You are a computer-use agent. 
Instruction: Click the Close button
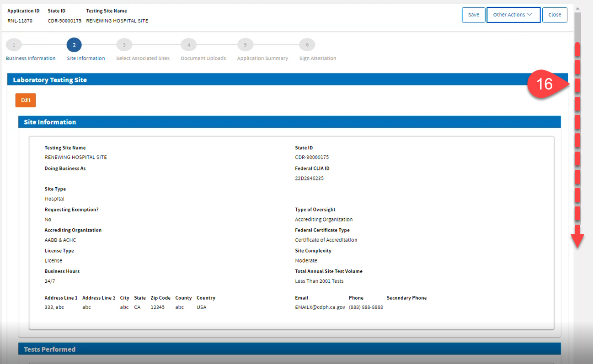(555, 15)
